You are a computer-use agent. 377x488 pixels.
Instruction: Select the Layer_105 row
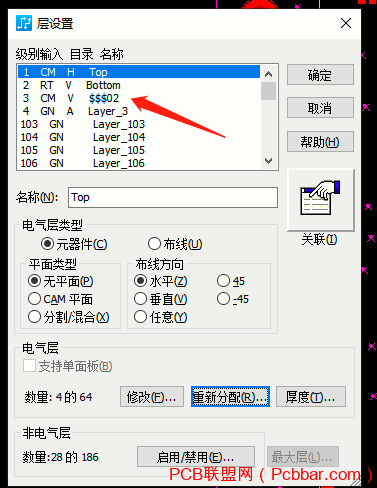139,150
